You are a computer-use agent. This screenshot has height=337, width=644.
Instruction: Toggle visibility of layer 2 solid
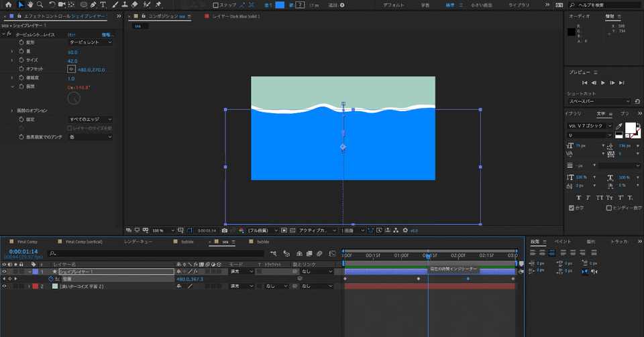click(4, 286)
